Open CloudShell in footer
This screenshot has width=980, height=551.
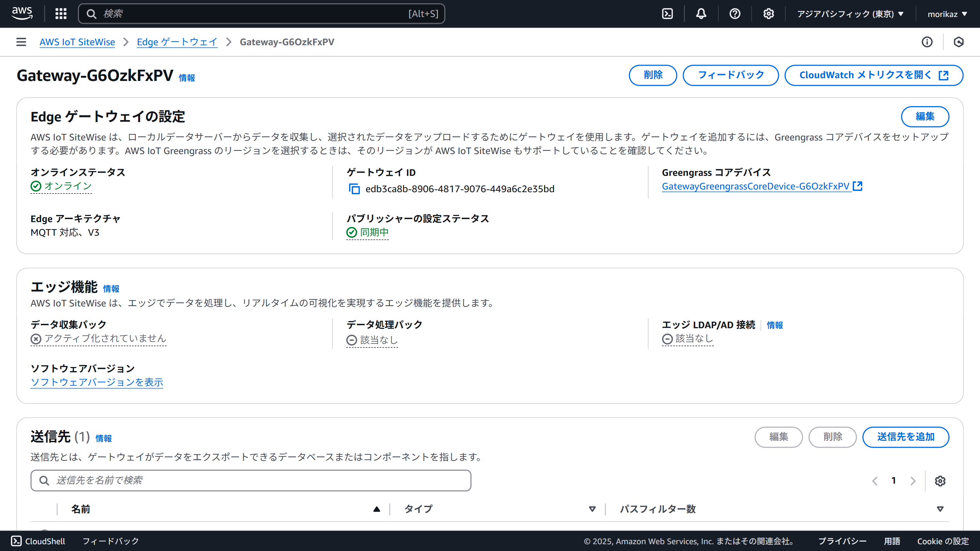tap(38, 541)
